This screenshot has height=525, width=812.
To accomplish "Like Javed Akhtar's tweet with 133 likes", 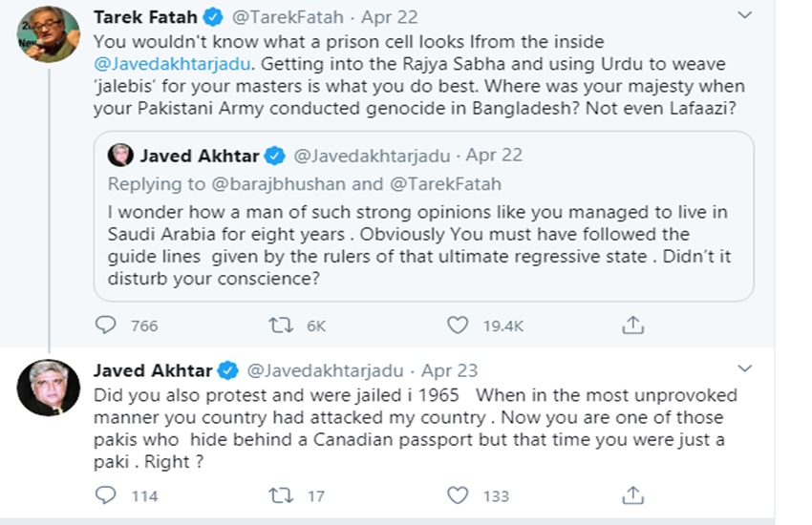I will (x=459, y=495).
